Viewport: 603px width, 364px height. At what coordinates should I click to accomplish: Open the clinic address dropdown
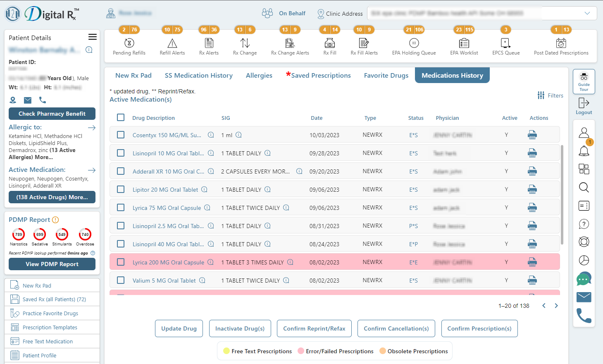pos(587,13)
